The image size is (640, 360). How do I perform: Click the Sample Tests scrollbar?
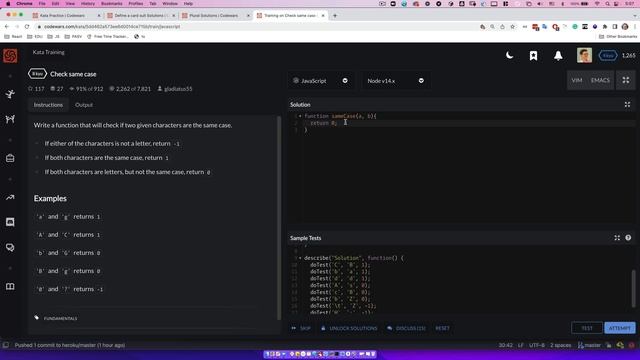[633, 288]
